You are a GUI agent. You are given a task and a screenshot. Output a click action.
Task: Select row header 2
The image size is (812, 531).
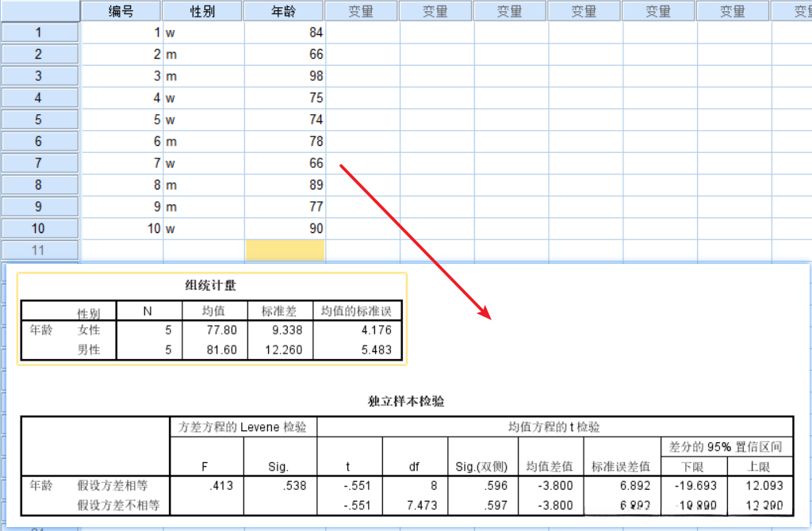(x=40, y=55)
